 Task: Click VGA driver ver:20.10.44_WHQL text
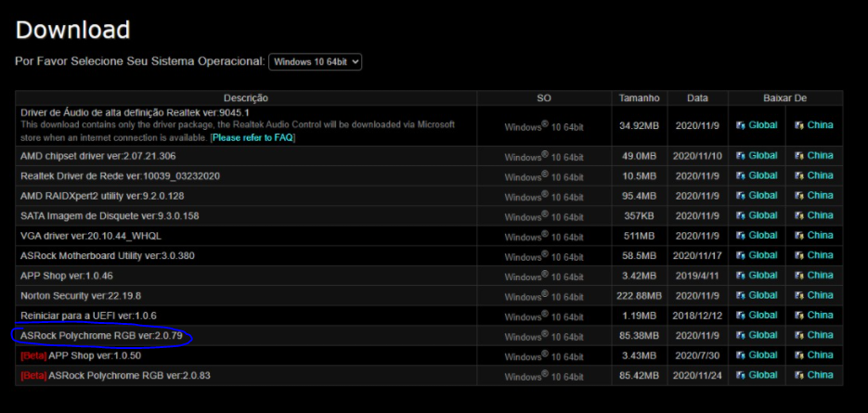coord(91,236)
